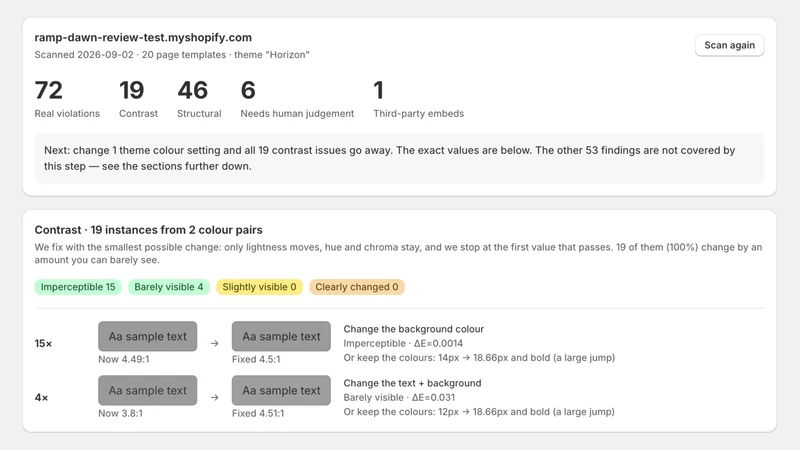Select the Imperceptible 15 filter badge
This screenshot has width=800, height=450.
[78, 287]
